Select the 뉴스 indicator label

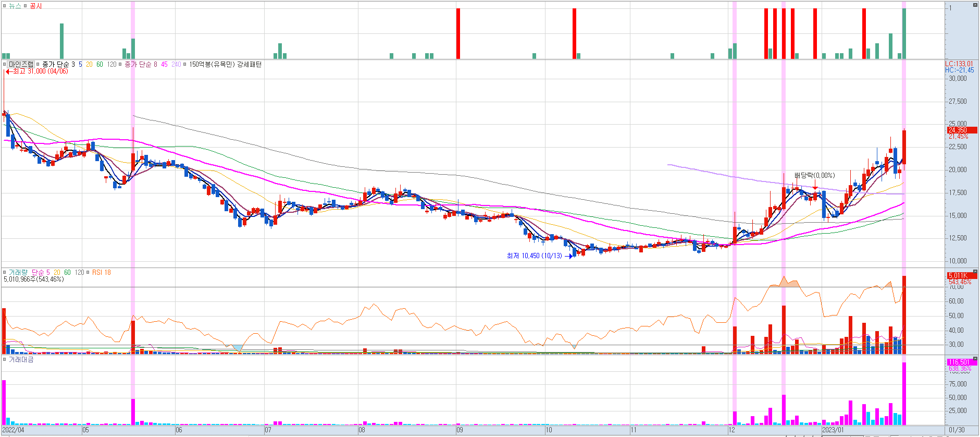click(15, 6)
